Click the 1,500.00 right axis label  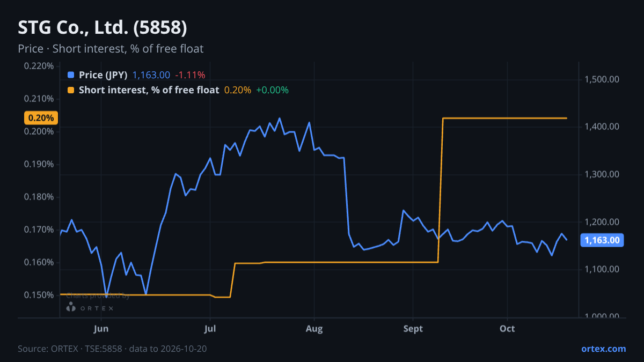(x=601, y=79)
